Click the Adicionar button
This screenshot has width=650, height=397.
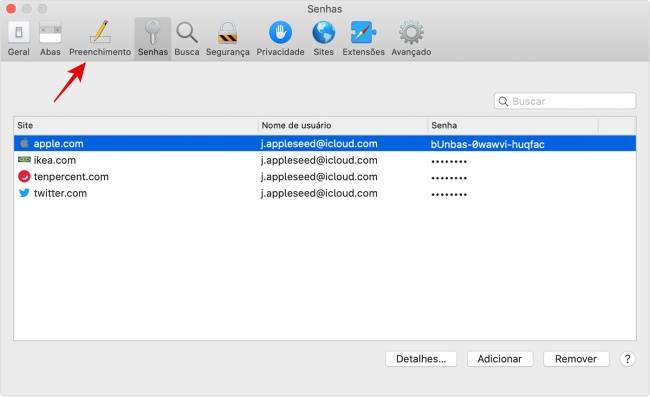(500, 359)
